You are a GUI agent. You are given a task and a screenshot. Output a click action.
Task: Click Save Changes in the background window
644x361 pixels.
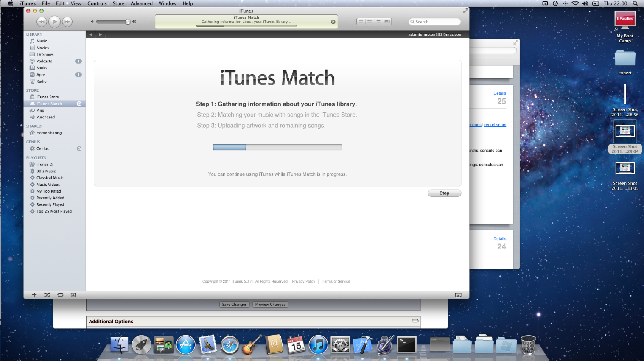tap(234, 305)
